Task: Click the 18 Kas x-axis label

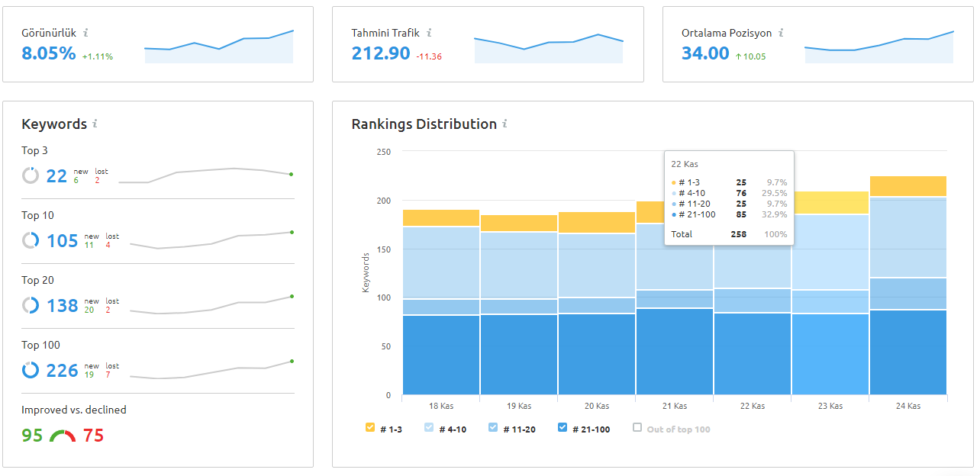Action: (x=441, y=406)
